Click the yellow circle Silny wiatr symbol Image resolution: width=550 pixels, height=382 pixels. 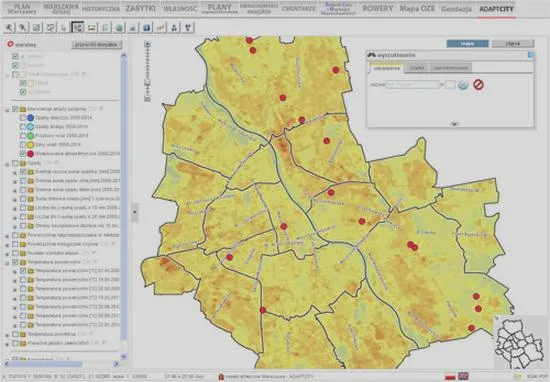pos(31,145)
